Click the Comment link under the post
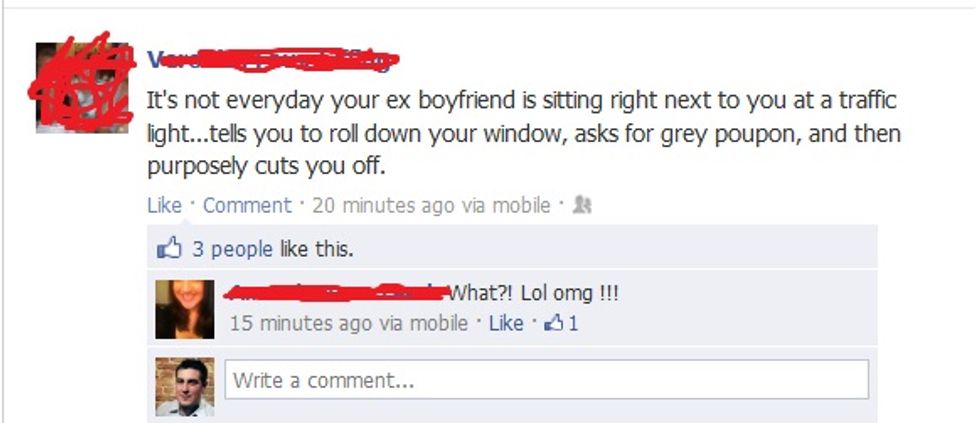This screenshot has height=423, width=980. [247, 205]
